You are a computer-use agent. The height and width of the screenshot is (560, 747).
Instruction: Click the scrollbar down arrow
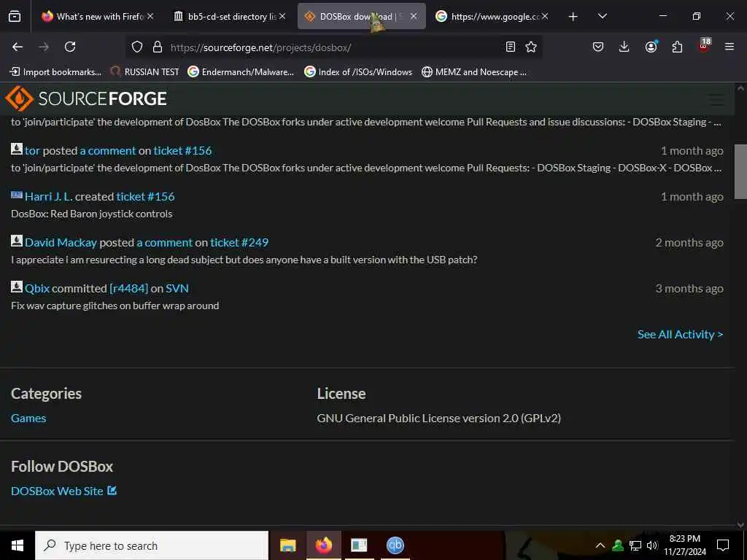coord(740,525)
